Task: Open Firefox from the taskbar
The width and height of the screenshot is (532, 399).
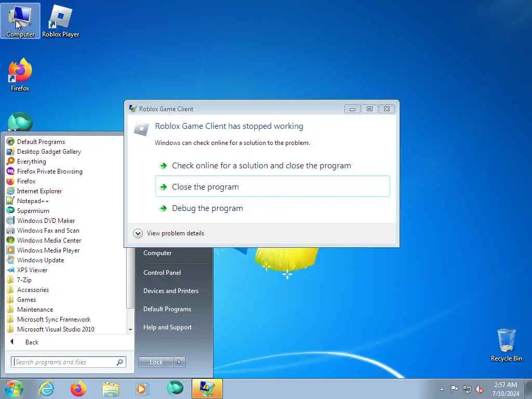Action: pyautogui.click(x=78, y=389)
